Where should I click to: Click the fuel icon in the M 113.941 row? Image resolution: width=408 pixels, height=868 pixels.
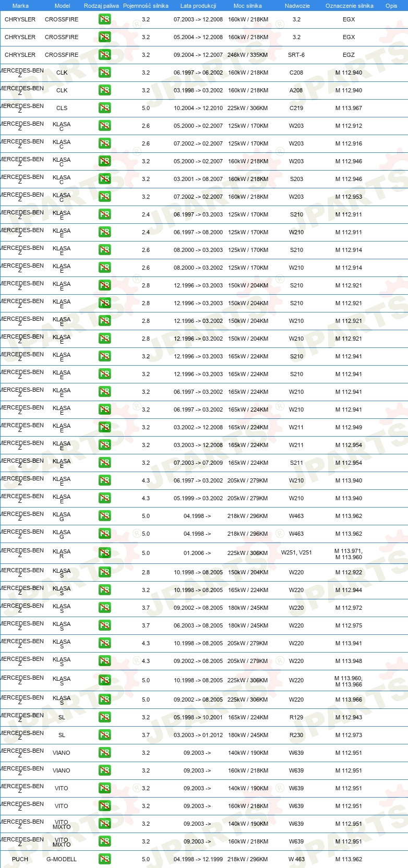click(105, 643)
